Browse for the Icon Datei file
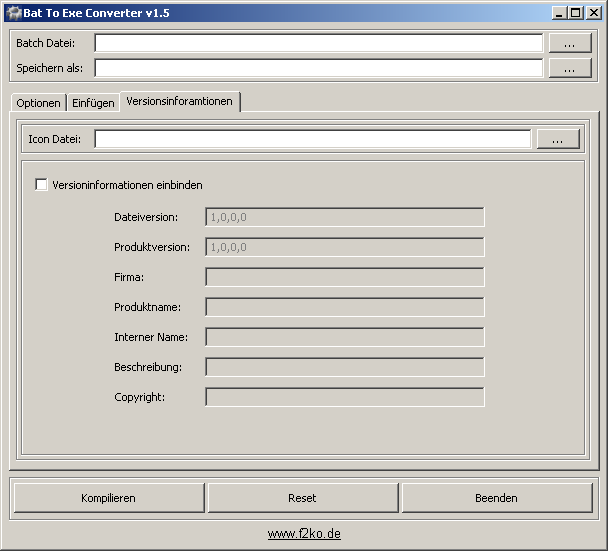The width and height of the screenshot is (608, 551). coord(558,139)
